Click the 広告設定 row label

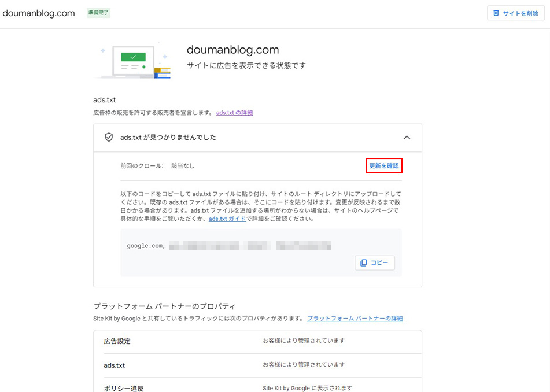117,341
